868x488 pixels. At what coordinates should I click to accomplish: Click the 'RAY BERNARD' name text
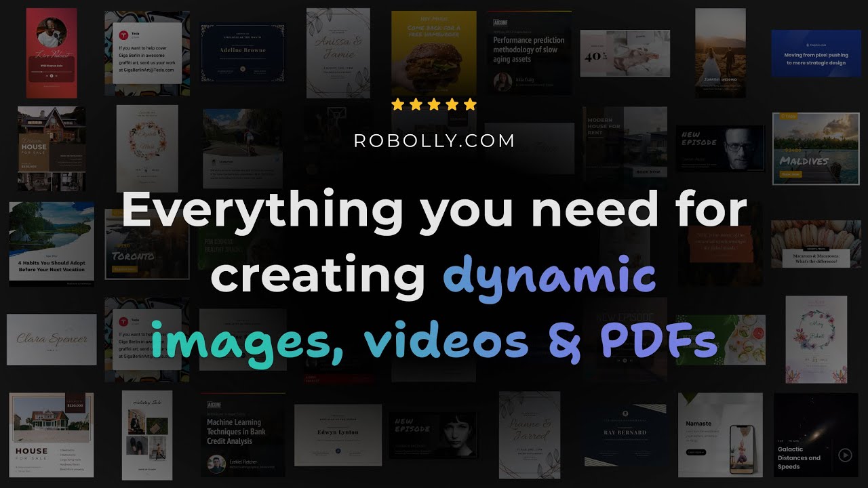point(627,432)
